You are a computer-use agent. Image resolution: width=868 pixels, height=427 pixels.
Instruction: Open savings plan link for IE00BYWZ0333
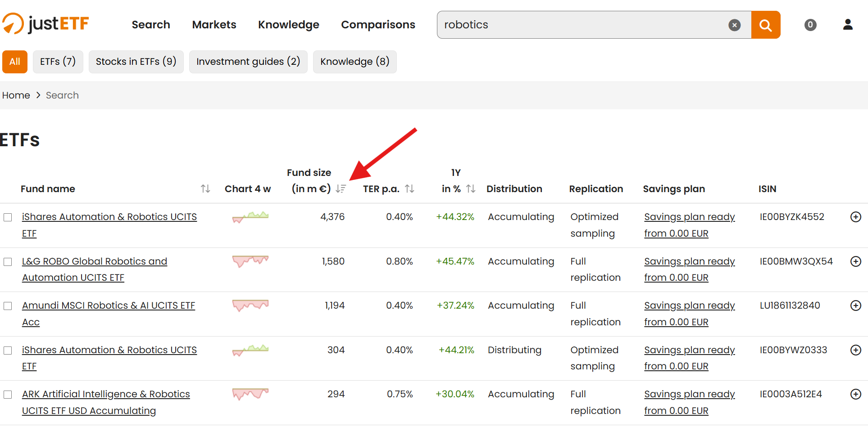tap(689, 358)
